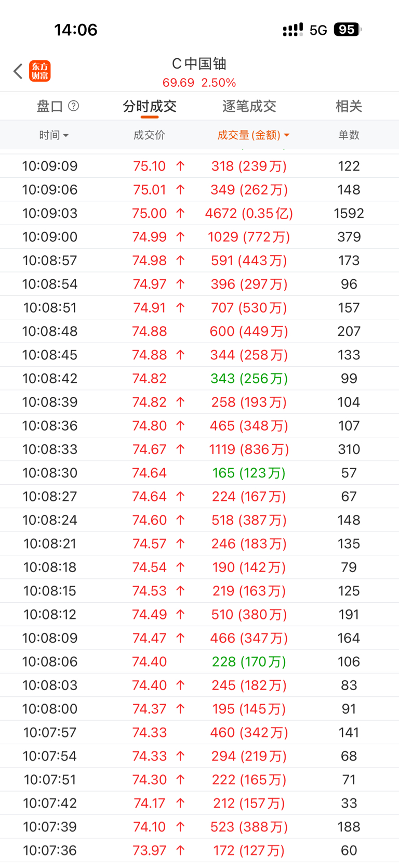Tap the 69.69 2.50% price quote

(199, 83)
